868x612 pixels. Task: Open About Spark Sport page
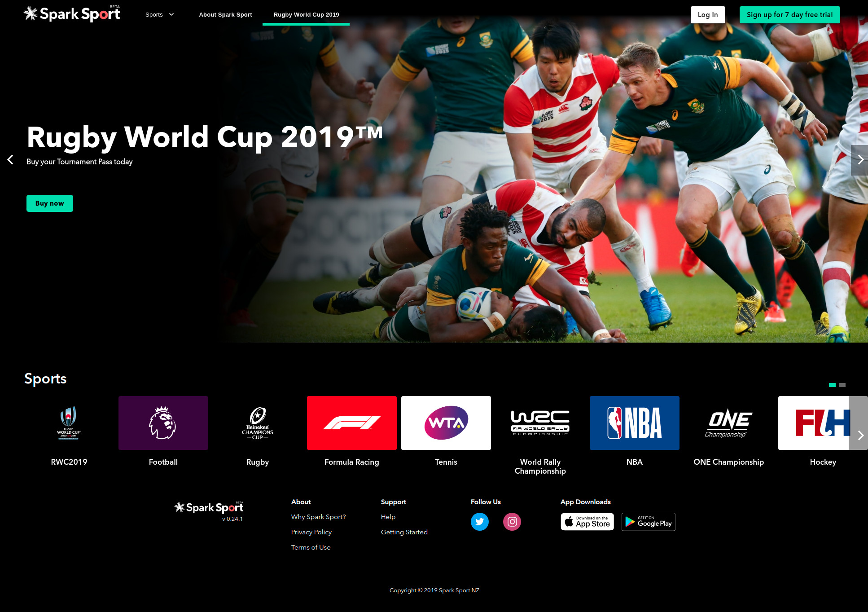225,14
